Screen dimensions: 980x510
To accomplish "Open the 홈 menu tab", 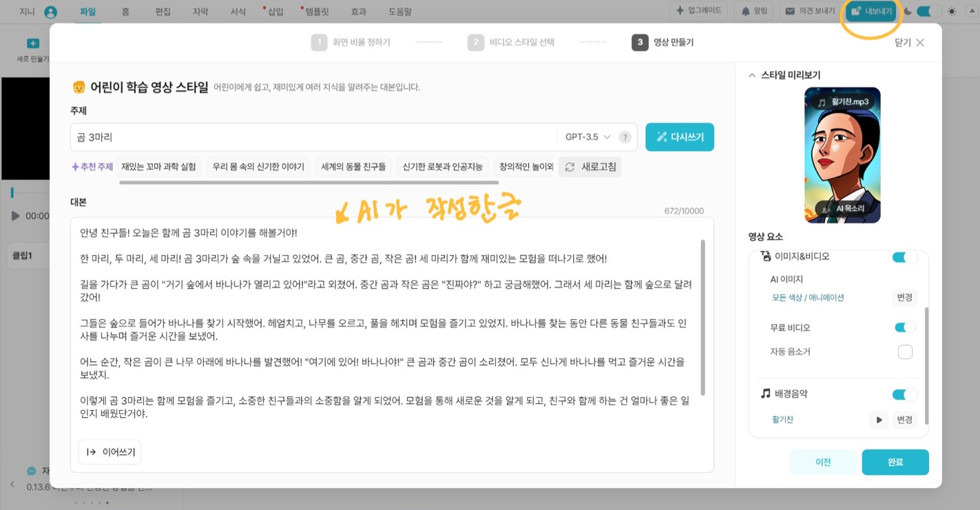I will pos(125,12).
